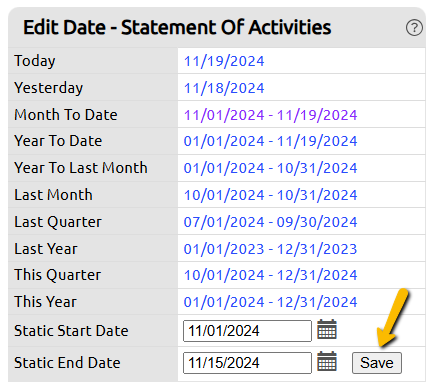Click the Static Start Date input field
This screenshot has width=432, height=391.
[x=247, y=331]
